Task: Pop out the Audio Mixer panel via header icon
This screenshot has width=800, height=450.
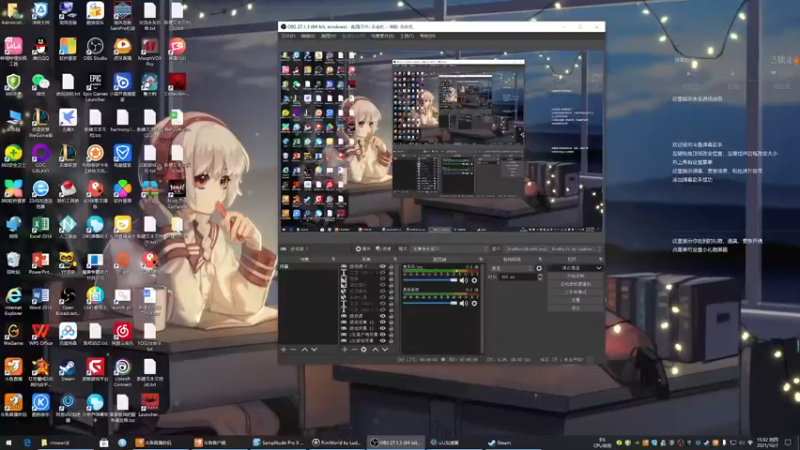Action: click(x=481, y=259)
